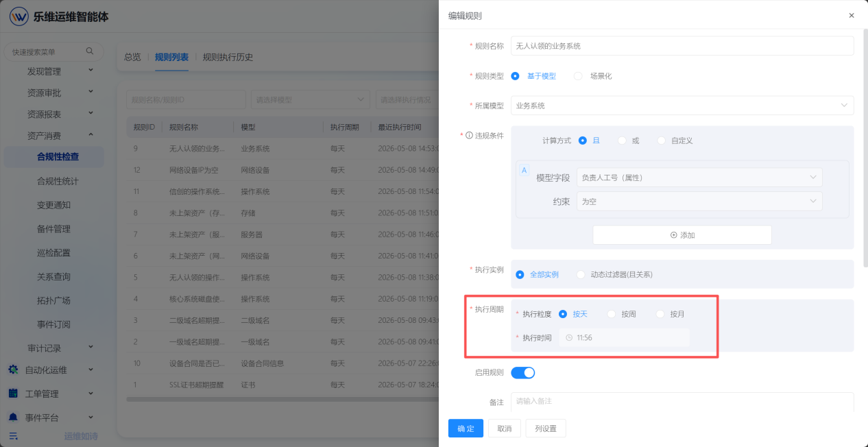Click the 取消 button
Image resolution: width=868 pixels, height=447 pixels.
tap(505, 428)
